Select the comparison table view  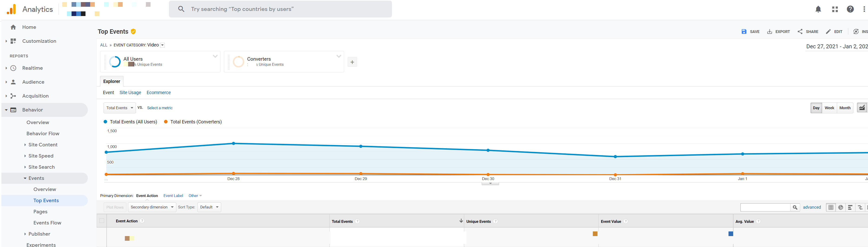(x=860, y=207)
